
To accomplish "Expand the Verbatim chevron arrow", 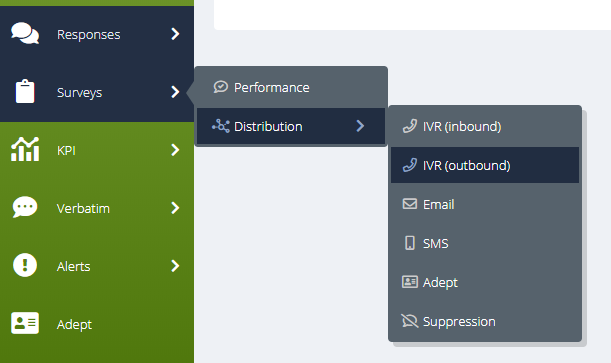I will pos(175,208).
